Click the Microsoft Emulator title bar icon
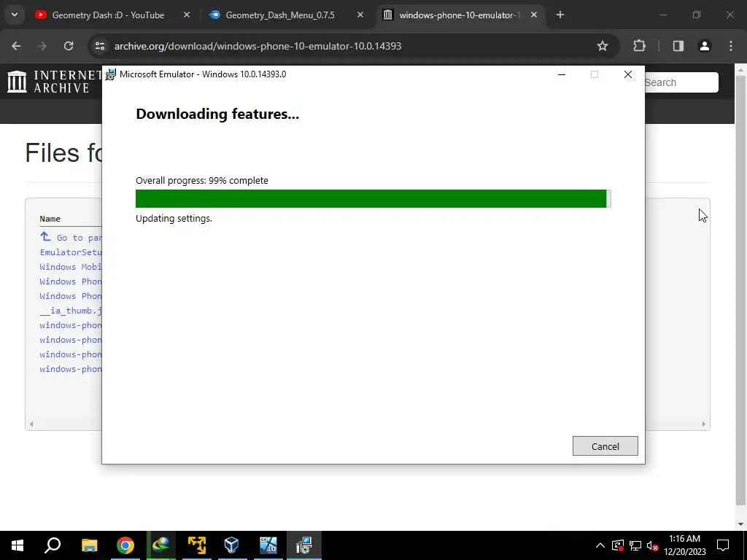Image resolution: width=747 pixels, height=560 pixels. 111,74
